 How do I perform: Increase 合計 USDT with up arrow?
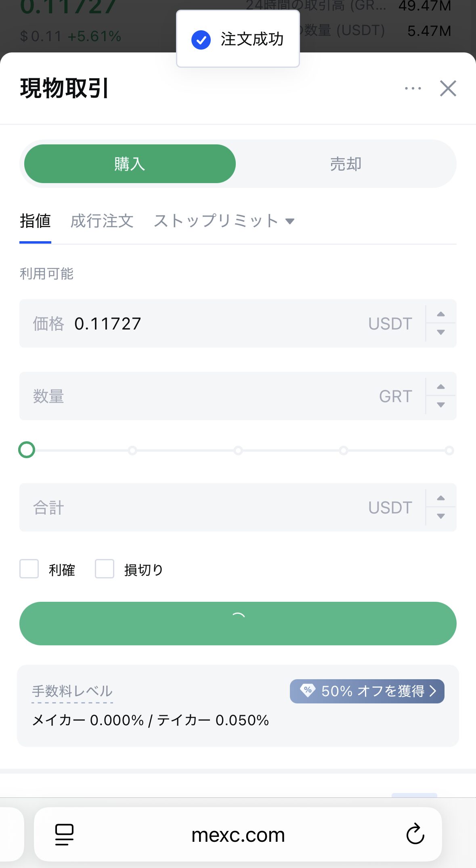[x=441, y=498]
